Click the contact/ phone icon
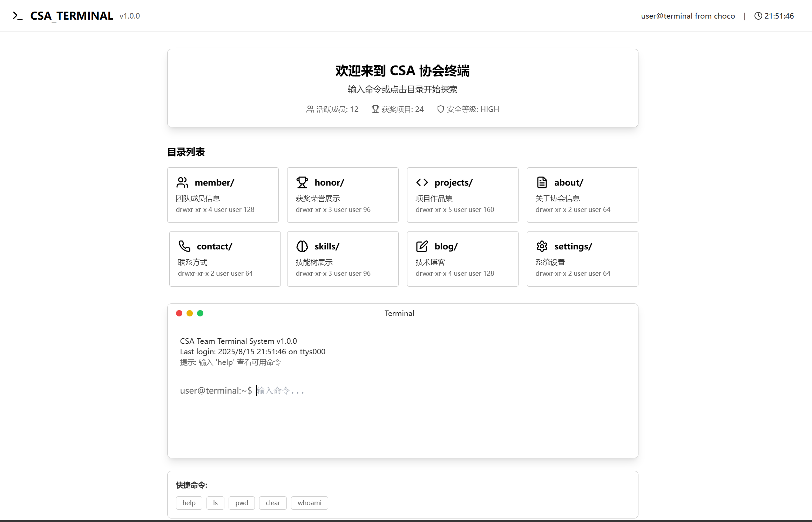The height and width of the screenshot is (522, 812). 184,246
